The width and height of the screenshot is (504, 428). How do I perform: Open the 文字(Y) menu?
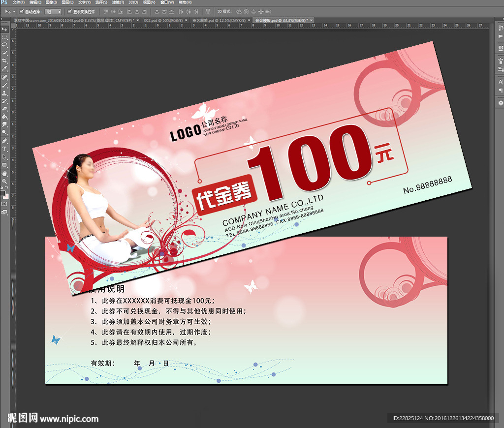[84, 2]
